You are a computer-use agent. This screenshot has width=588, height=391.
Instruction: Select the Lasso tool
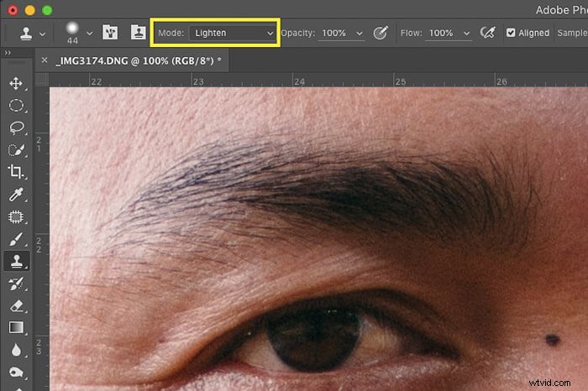point(16,128)
